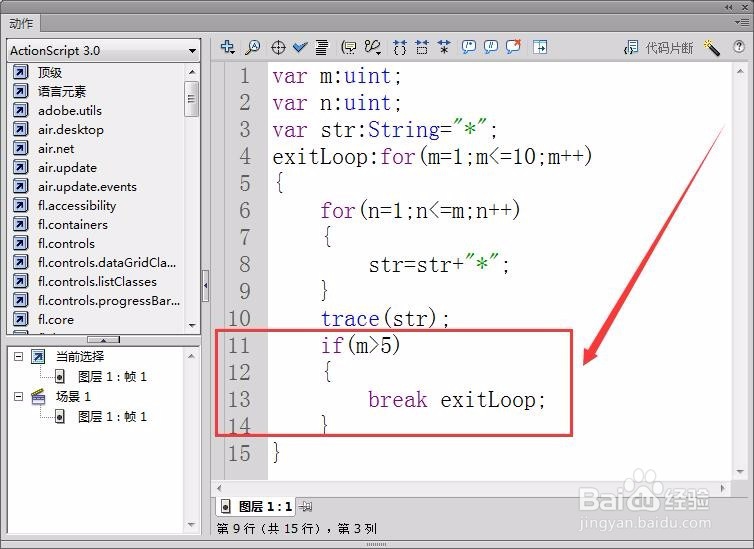The image size is (754, 549).
Task: Collapse between braces icon
Action: pyautogui.click(x=400, y=47)
